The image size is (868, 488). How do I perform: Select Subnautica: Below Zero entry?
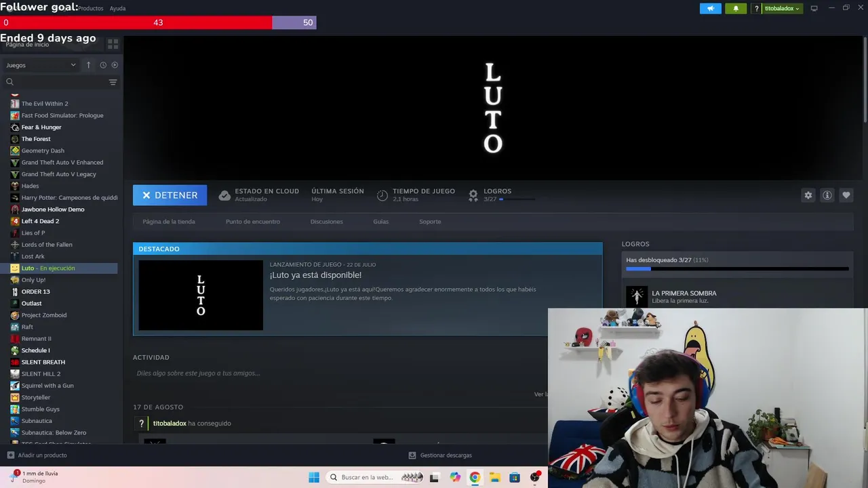coord(54,432)
